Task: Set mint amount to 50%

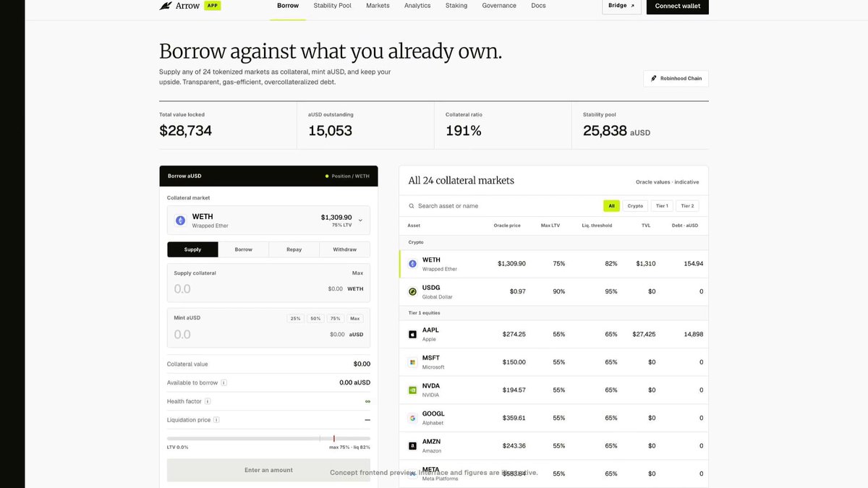Action: pyautogui.click(x=315, y=318)
